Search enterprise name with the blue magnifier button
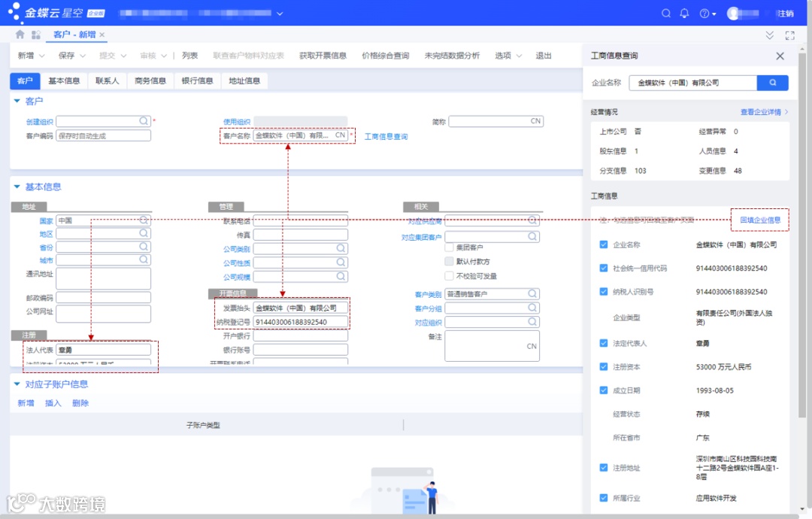The height and width of the screenshot is (519, 812). point(773,83)
